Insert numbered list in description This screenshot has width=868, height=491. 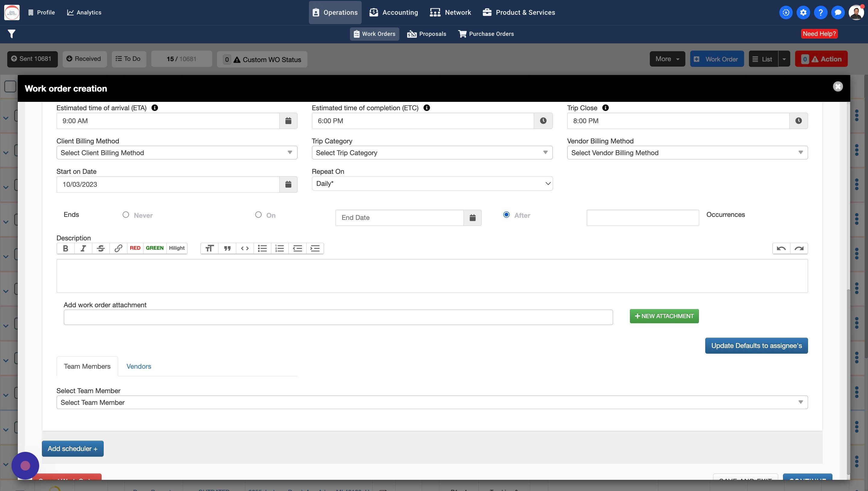click(x=280, y=248)
